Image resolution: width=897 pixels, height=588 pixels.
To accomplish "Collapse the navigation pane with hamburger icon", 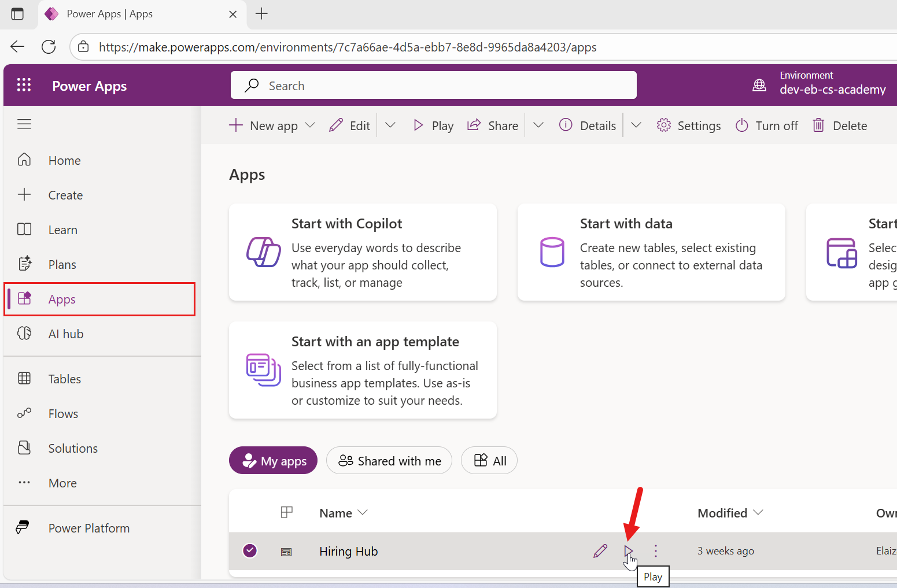I will 24,124.
